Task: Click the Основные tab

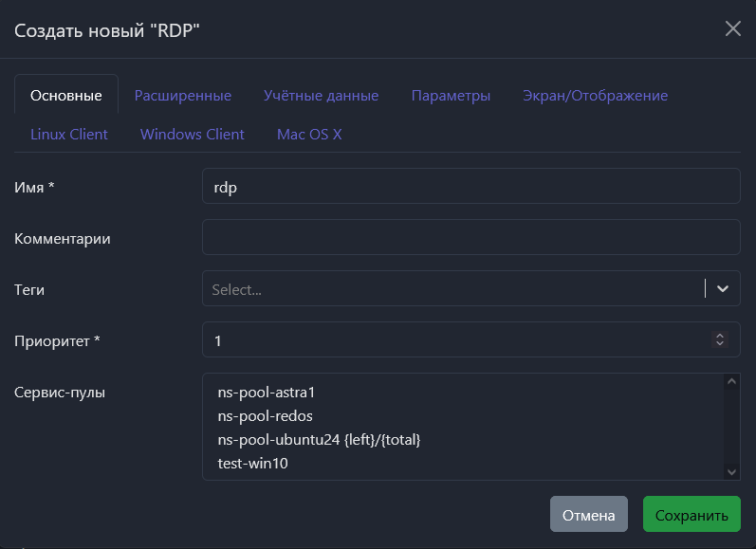Action: point(66,96)
